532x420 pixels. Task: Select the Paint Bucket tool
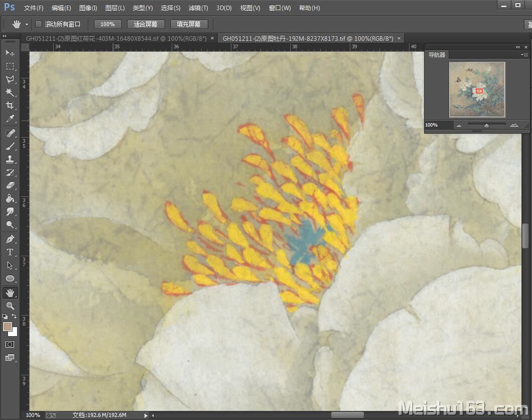click(10, 198)
